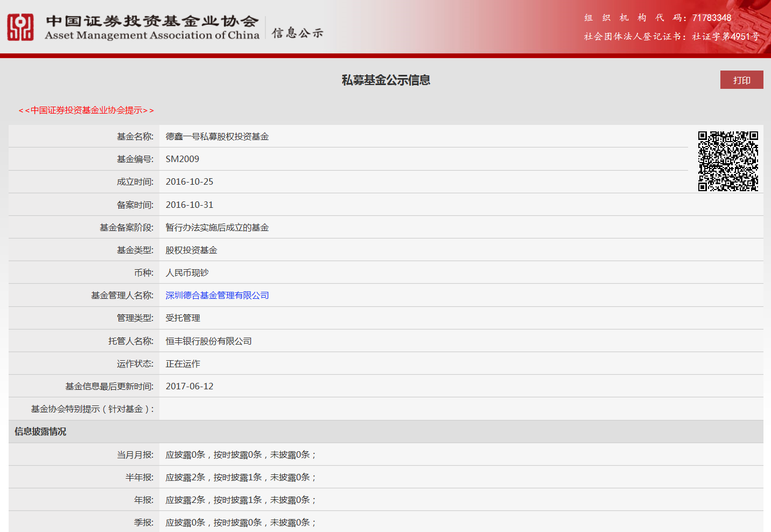Click establishment date 2016-10-25
This screenshot has width=771, height=532.
[x=190, y=182]
